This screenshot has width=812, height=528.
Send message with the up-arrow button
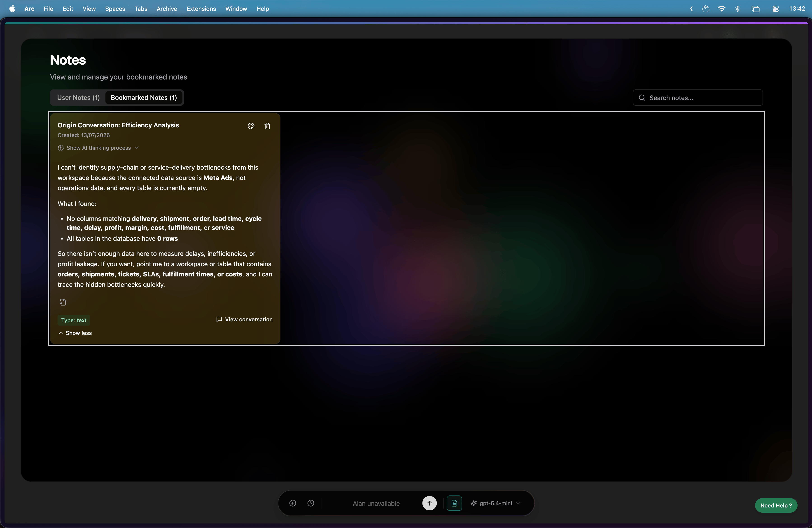pos(429,503)
